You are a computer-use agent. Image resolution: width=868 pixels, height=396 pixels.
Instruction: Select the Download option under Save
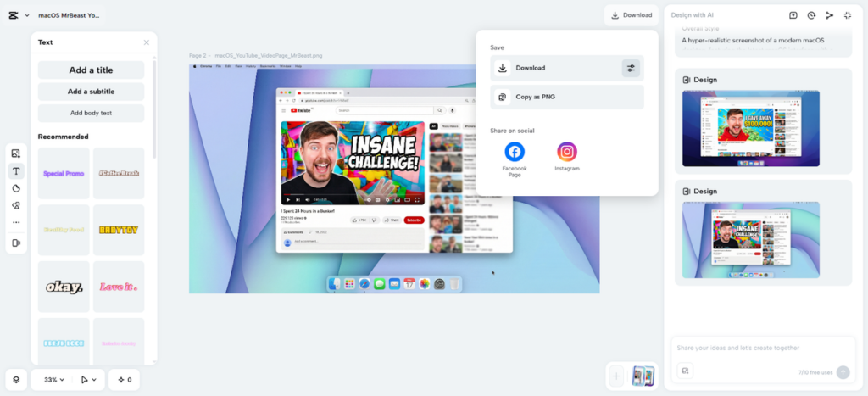[x=555, y=68]
